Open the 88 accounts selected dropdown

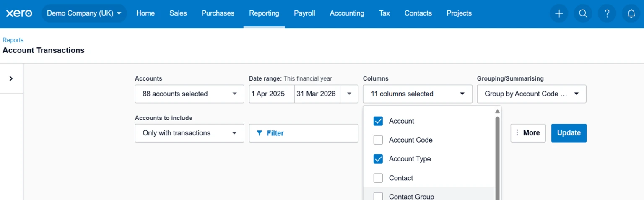click(190, 94)
